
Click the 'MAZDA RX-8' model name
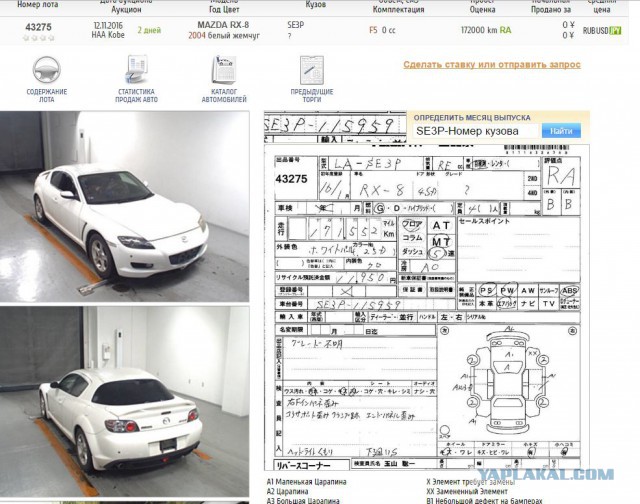click(x=223, y=25)
